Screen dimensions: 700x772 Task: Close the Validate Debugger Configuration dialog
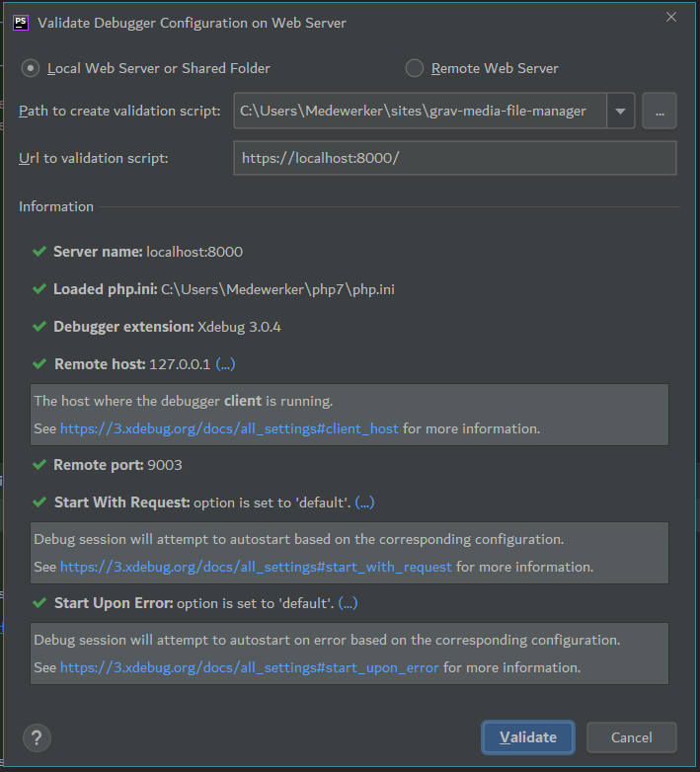pos(671,17)
